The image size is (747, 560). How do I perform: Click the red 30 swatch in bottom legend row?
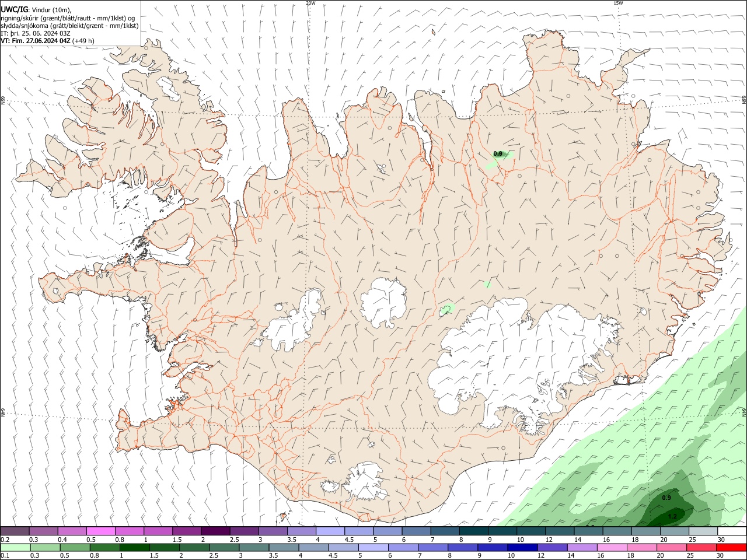point(732,547)
